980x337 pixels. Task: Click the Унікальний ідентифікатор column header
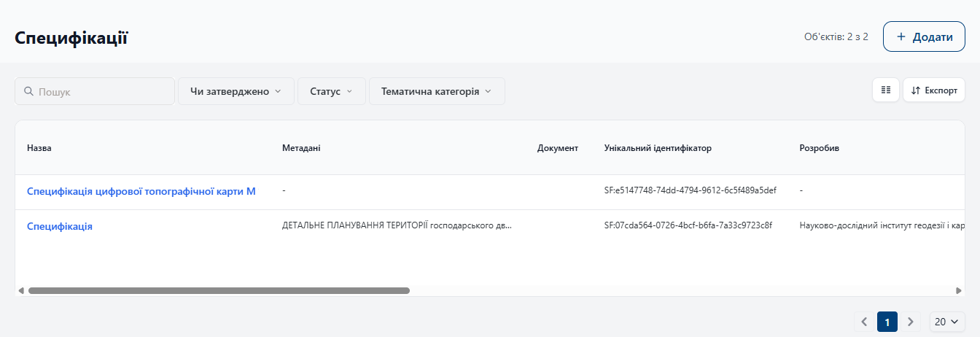[658, 148]
